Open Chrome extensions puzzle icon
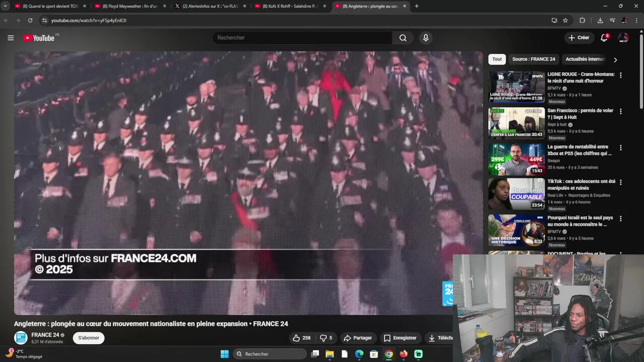The width and height of the screenshot is (644, 362). [x=582, y=20]
